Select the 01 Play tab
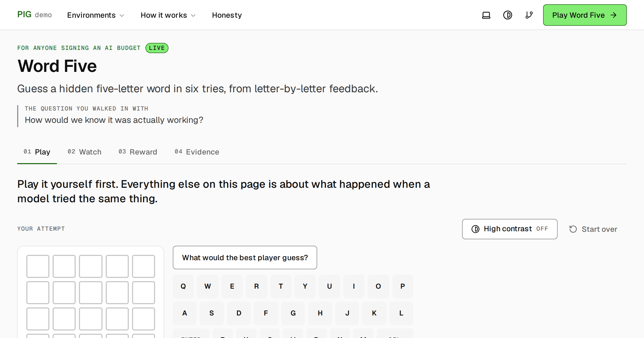 (37, 152)
